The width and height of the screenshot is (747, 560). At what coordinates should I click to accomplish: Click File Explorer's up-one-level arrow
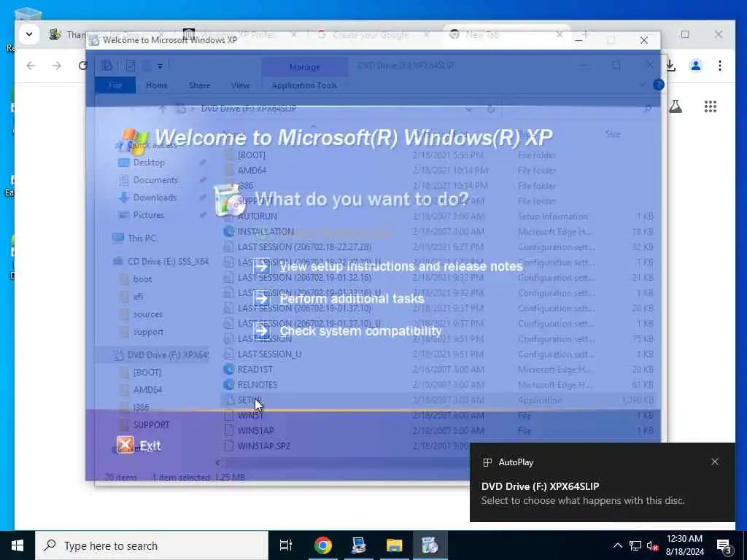[163, 109]
